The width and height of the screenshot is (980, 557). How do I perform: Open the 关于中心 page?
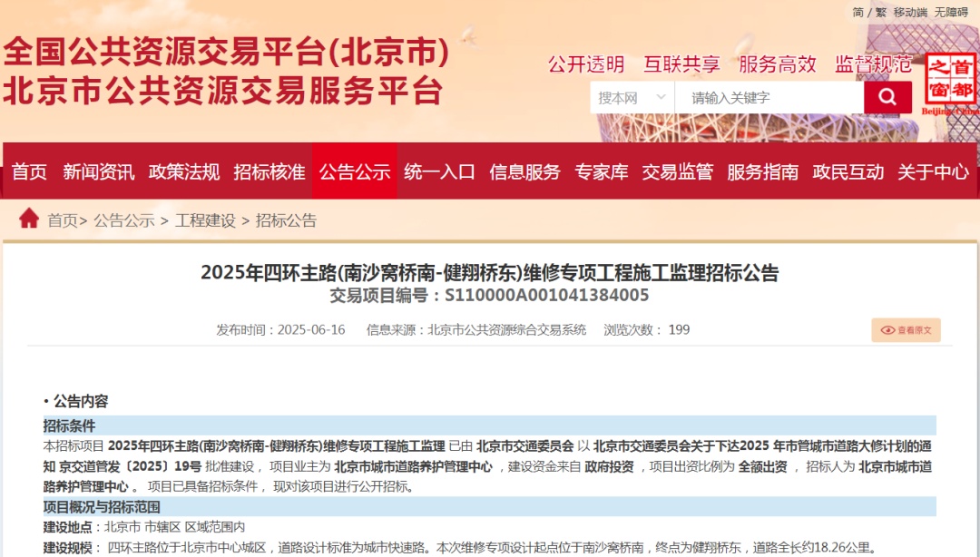(928, 171)
